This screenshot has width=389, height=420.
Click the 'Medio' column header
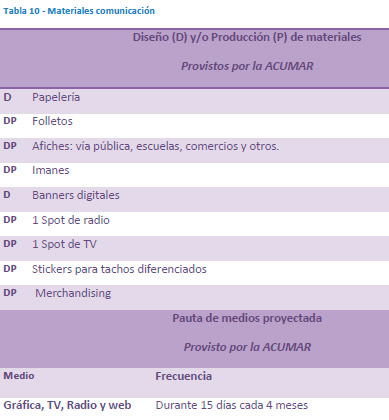point(19,376)
